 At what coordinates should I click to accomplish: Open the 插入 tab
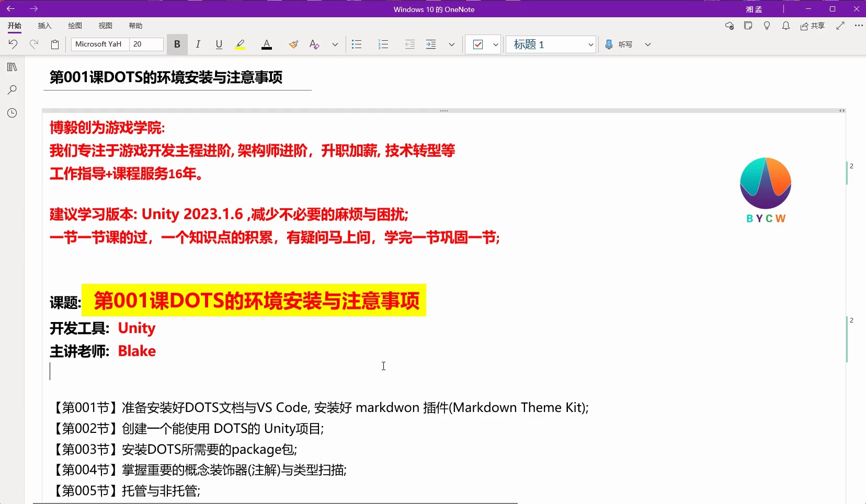click(x=45, y=26)
